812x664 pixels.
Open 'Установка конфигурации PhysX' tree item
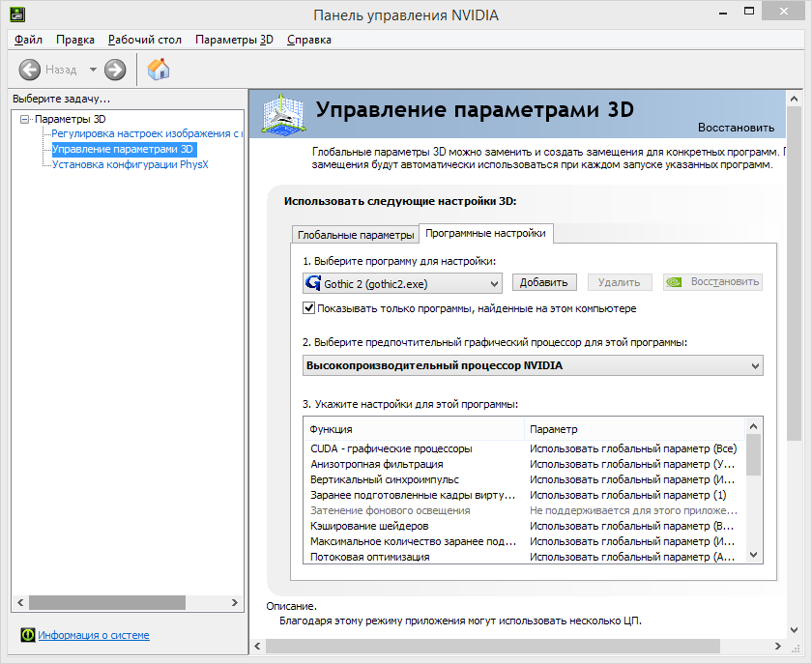pos(130,164)
